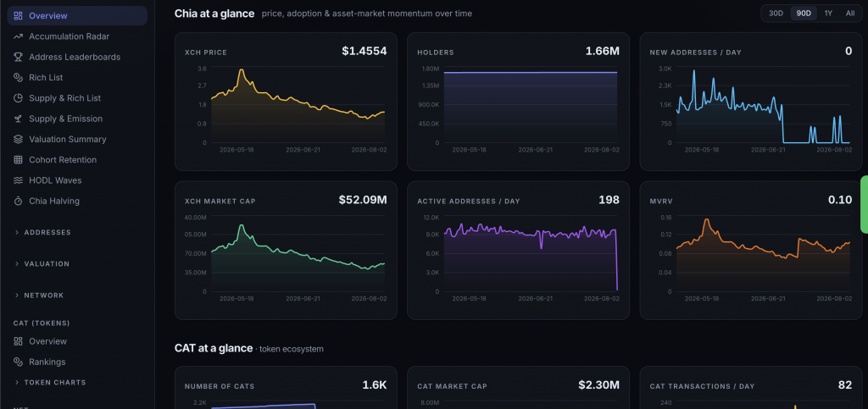The height and width of the screenshot is (409, 868).
Task: Expand the ADDRESSES sidebar section
Action: tap(42, 233)
